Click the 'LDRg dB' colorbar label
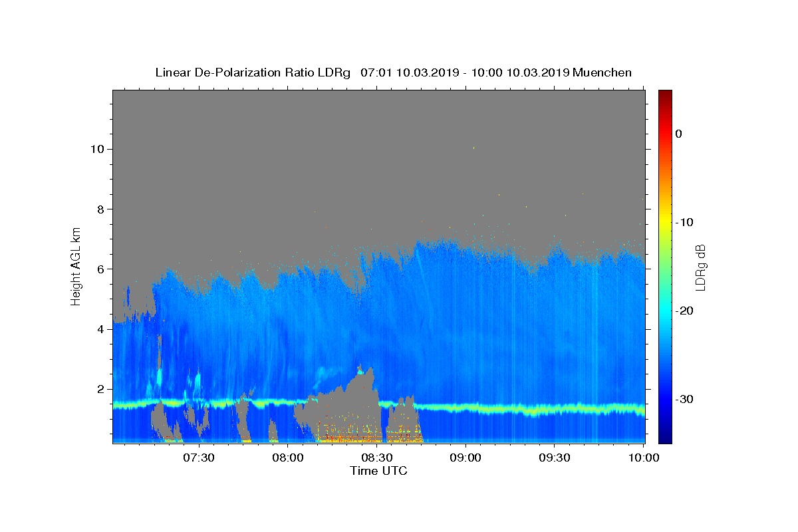Screen dimensions: 798x532 700,267
